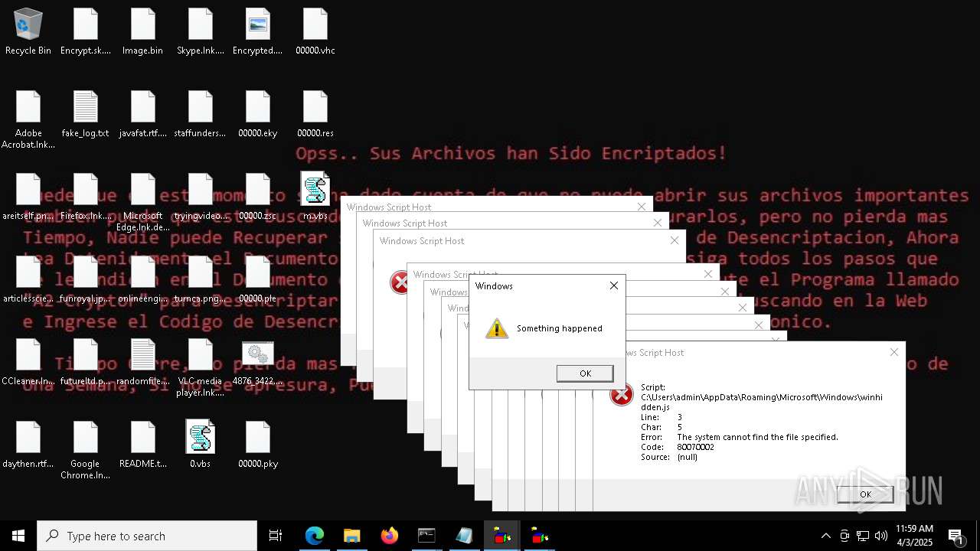Select the daythen.rtf file icon

point(28,445)
